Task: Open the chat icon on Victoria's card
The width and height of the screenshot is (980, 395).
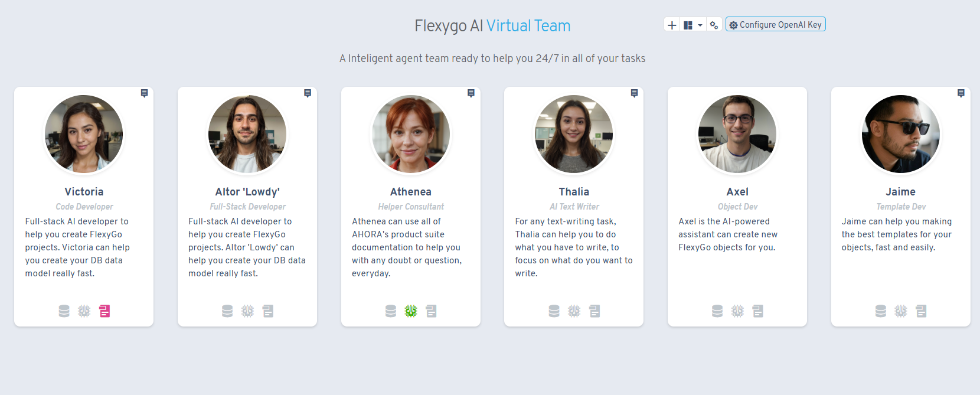Action: [144, 93]
